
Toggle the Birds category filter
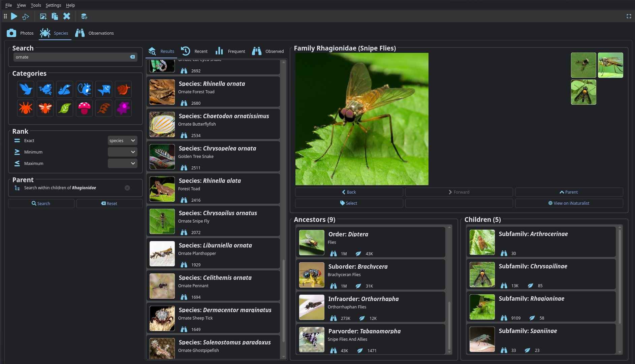pyautogui.click(x=26, y=89)
